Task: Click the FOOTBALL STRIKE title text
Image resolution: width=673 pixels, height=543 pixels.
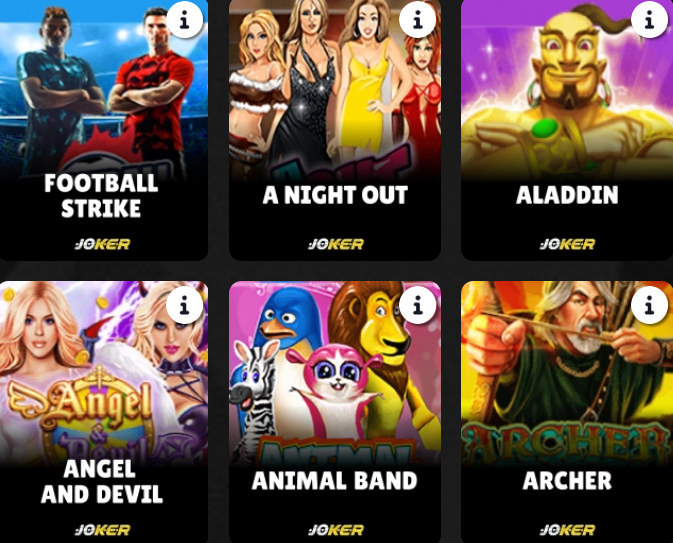Action: coord(101,196)
